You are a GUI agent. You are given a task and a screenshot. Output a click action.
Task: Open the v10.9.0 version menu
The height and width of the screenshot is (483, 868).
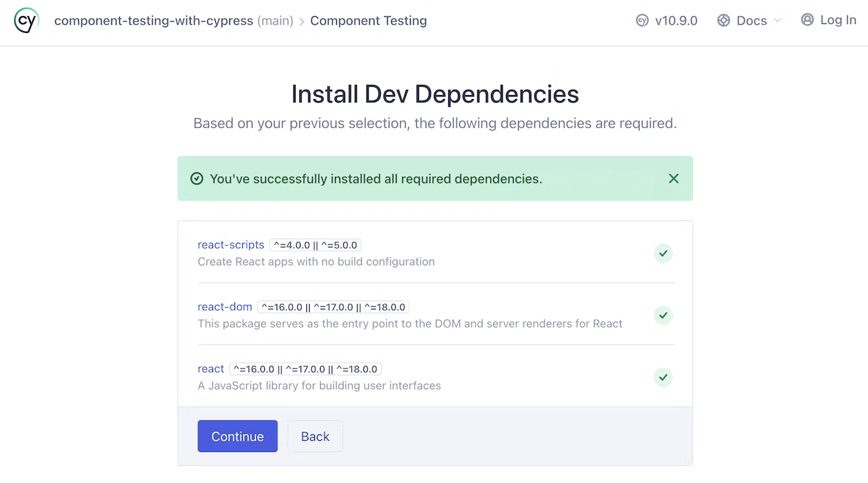[x=667, y=21]
